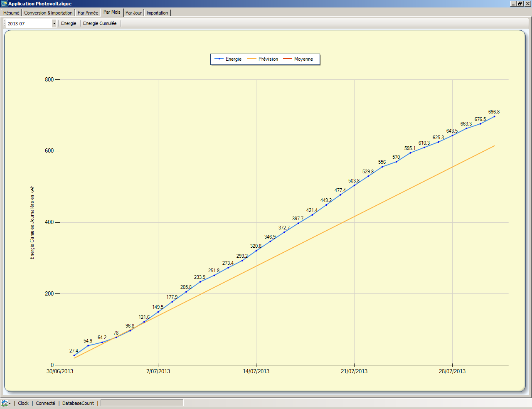Open the Importation tab

(157, 13)
